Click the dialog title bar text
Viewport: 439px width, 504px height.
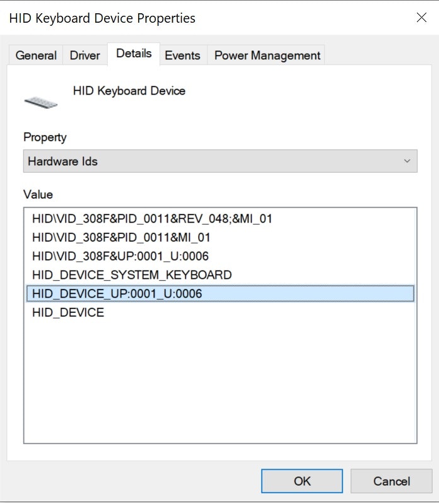click(x=102, y=18)
